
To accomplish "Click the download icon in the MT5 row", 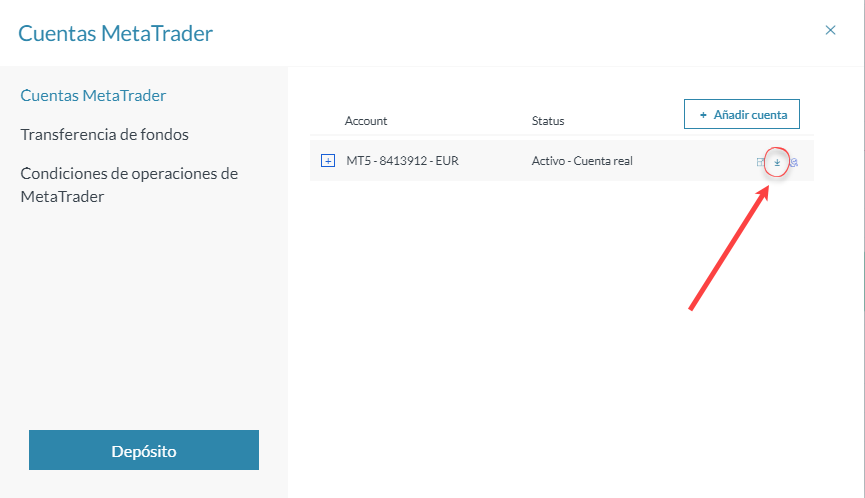I will click(x=777, y=162).
